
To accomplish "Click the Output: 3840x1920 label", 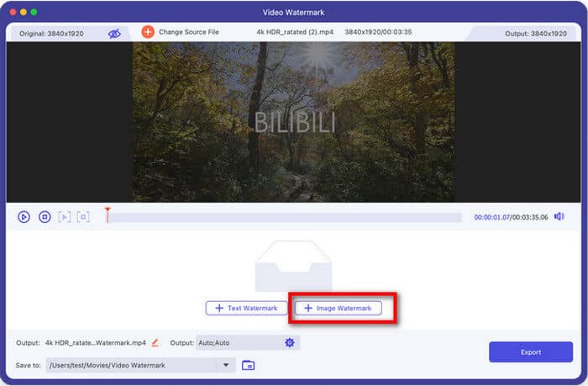I will click(x=536, y=34).
